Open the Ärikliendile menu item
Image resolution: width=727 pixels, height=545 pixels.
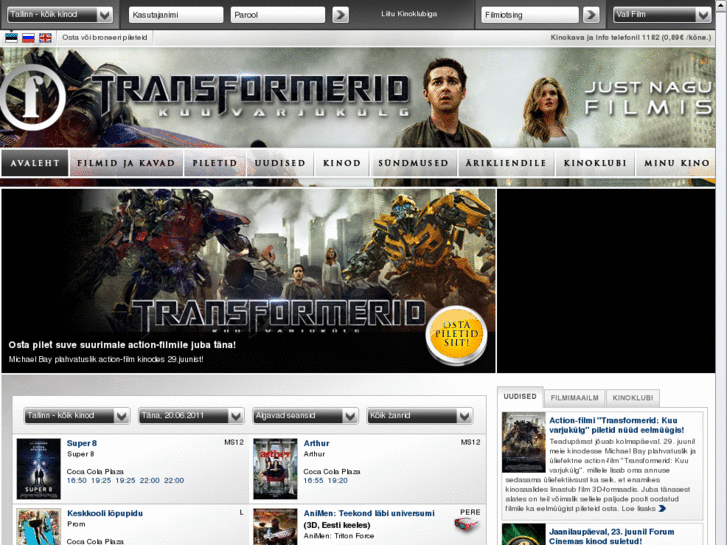pos(506,163)
